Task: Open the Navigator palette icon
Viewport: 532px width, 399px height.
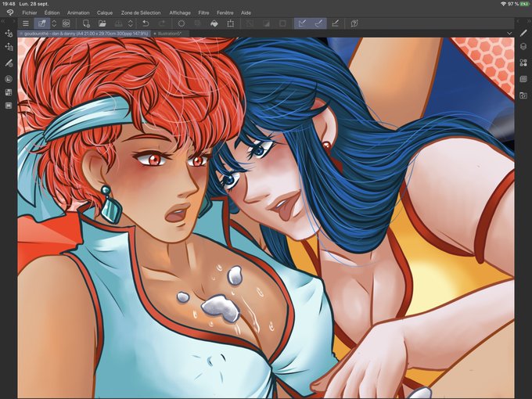Action: point(523,79)
